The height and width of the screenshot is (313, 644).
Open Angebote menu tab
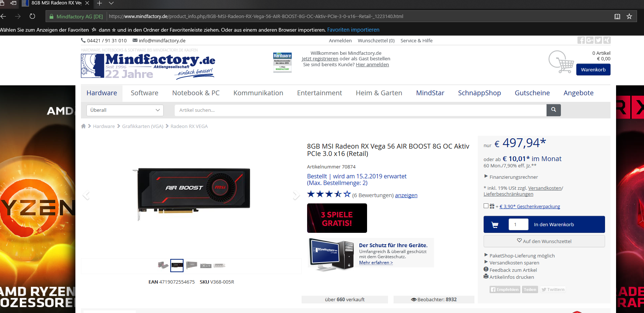point(579,93)
